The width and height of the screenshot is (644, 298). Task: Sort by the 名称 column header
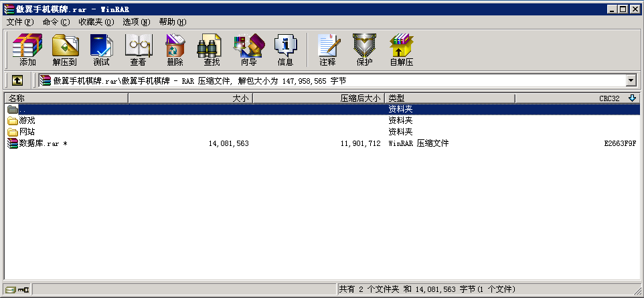click(66, 98)
